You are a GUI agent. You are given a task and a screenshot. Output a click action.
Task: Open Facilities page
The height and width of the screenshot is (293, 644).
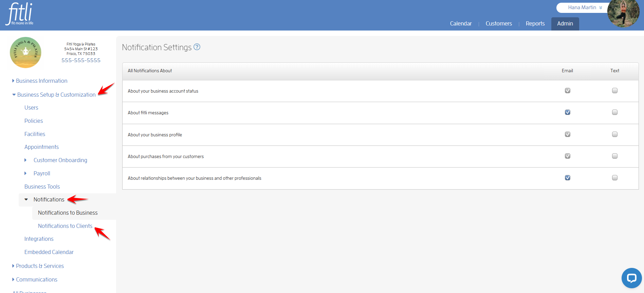[x=35, y=134]
